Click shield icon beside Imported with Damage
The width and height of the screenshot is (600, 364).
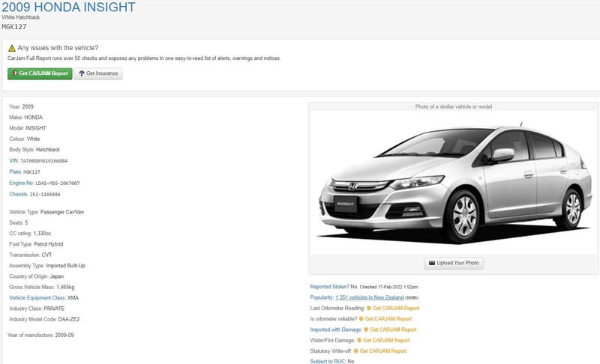(x=366, y=330)
